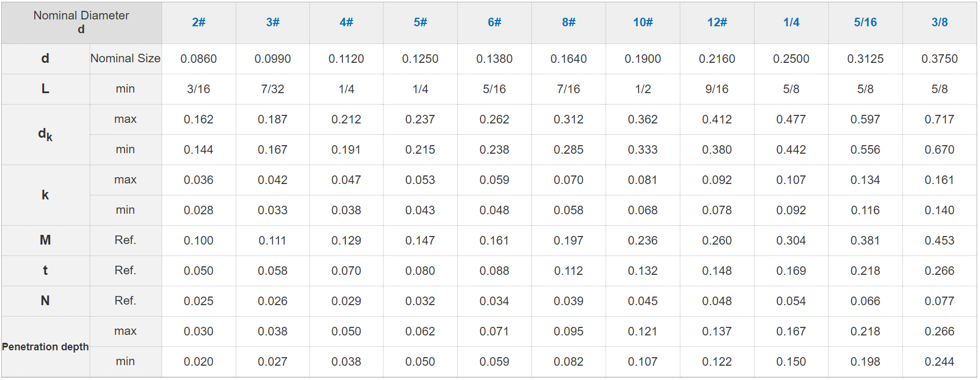Select the 9/16 length value cell
This screenshot has width=980, height=380.
tap(717, 89)
